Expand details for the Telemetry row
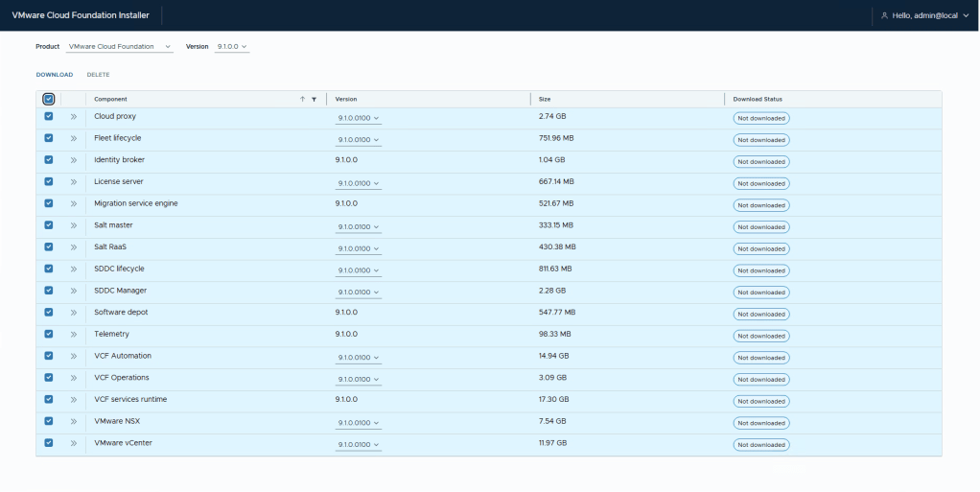Screen dimensions: 980x492 (x=73, y=335)
